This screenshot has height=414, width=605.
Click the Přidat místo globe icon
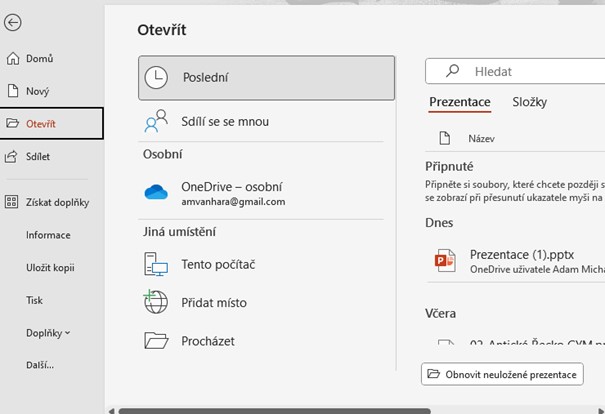(x=155, y=302)
